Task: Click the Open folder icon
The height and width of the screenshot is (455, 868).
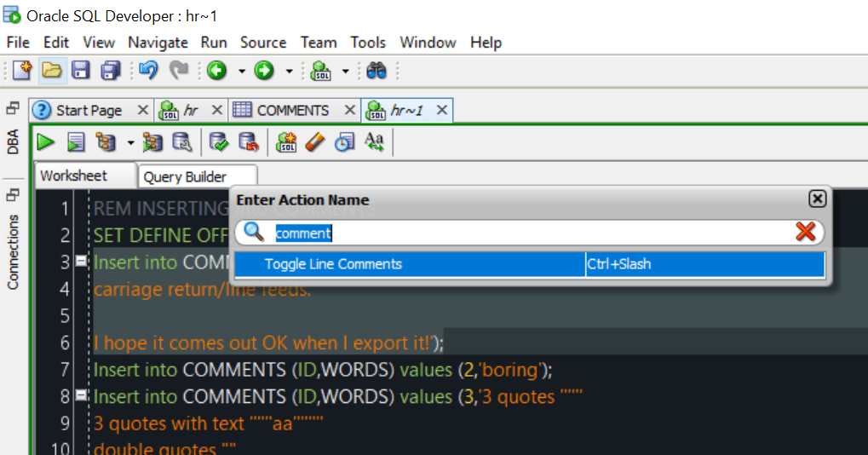Action: click(x=52, y=71)
